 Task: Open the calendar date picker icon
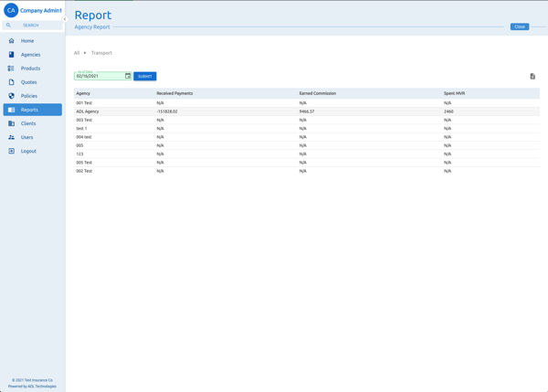[x=128, y=76]
